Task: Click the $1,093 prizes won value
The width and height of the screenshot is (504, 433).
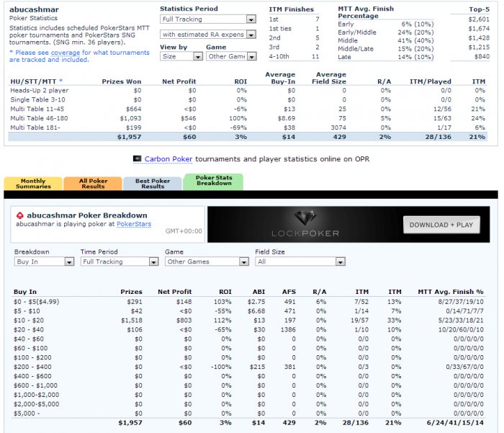Action: point(130,118)
